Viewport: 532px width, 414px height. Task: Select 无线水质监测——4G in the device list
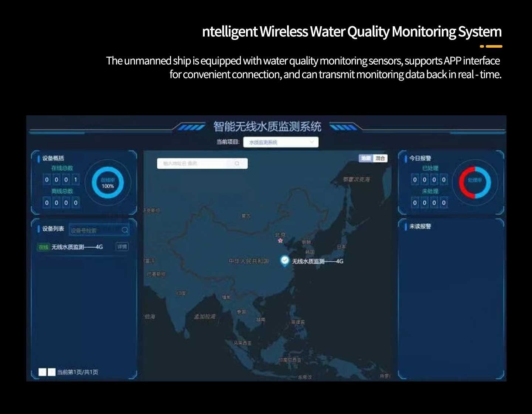(x=77, y=247)
